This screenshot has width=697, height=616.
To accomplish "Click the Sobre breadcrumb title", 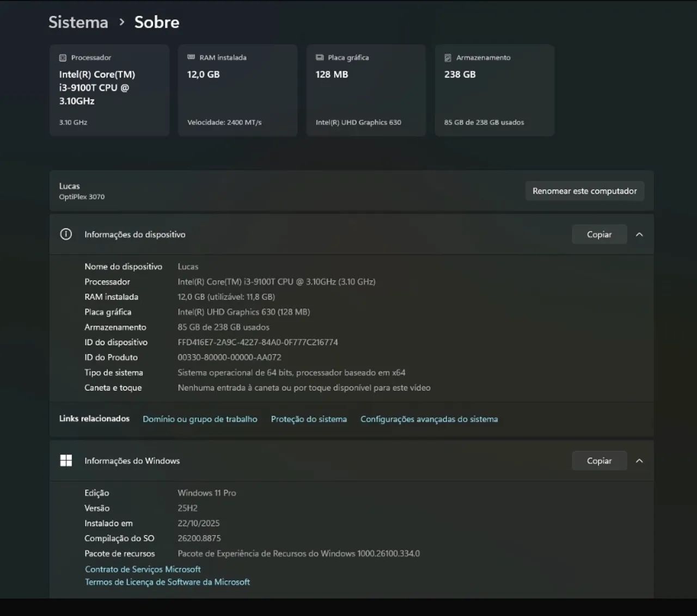I will pyautogui.click(x=157, y=22).
